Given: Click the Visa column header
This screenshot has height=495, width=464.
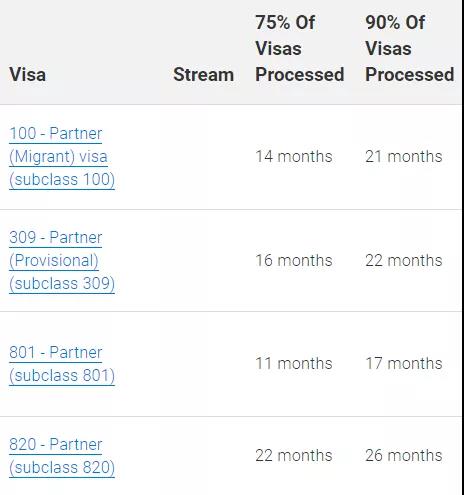Looking at the screenshot, I should click(x=28, y=74).
